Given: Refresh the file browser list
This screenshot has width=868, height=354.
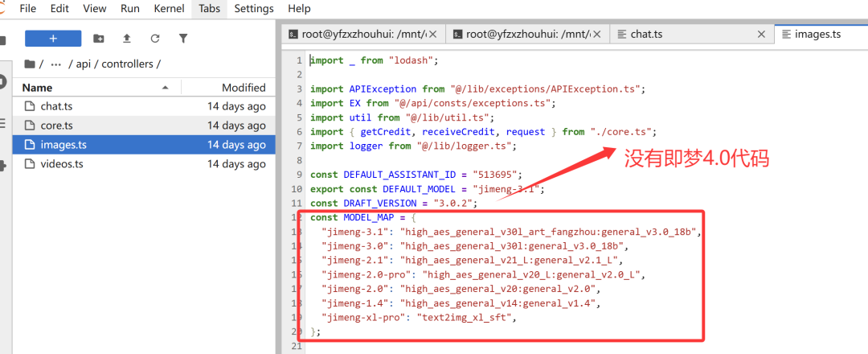Looking at the screenshot, I should (x=155, y=39).
